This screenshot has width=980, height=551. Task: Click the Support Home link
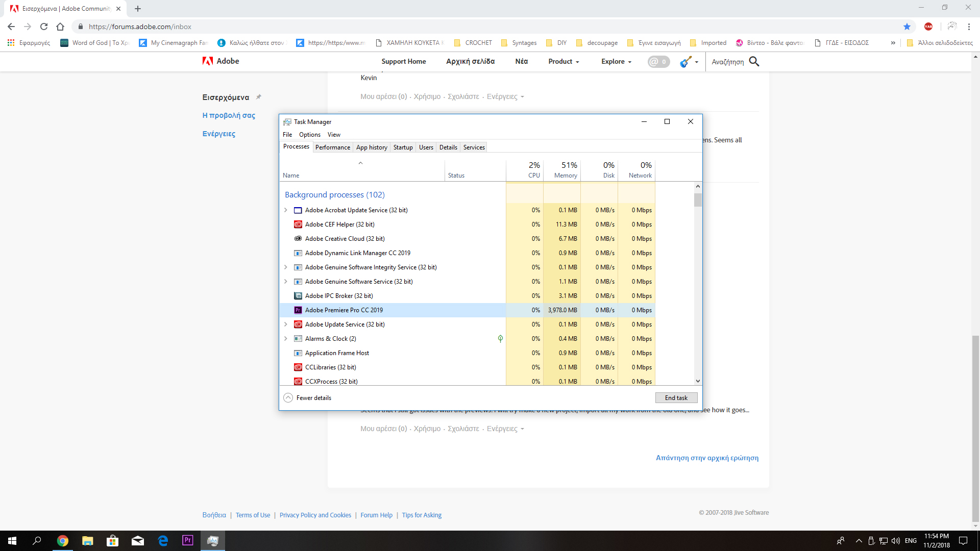click(404, 62)
